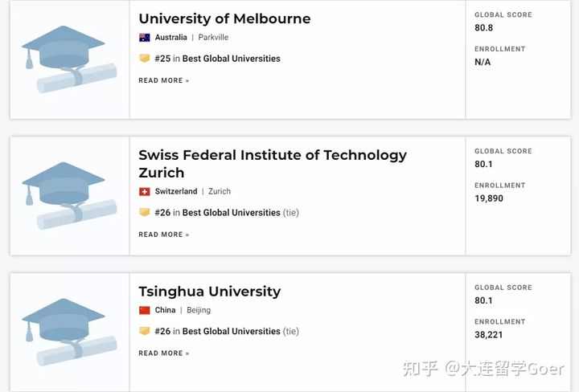This screenshot has height=392, width=579.
Task: Click Read More under Tsinghua University
Action: coord(163,353)
